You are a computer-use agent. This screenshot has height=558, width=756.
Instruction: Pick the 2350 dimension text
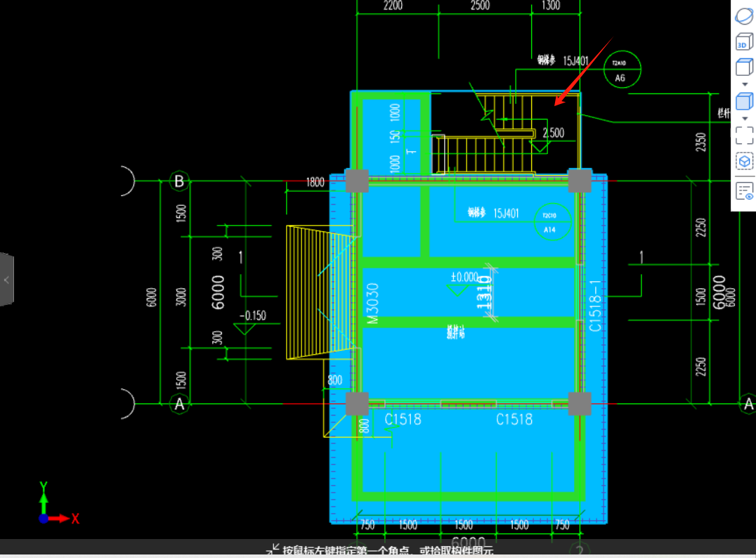[x=701, y=142]
